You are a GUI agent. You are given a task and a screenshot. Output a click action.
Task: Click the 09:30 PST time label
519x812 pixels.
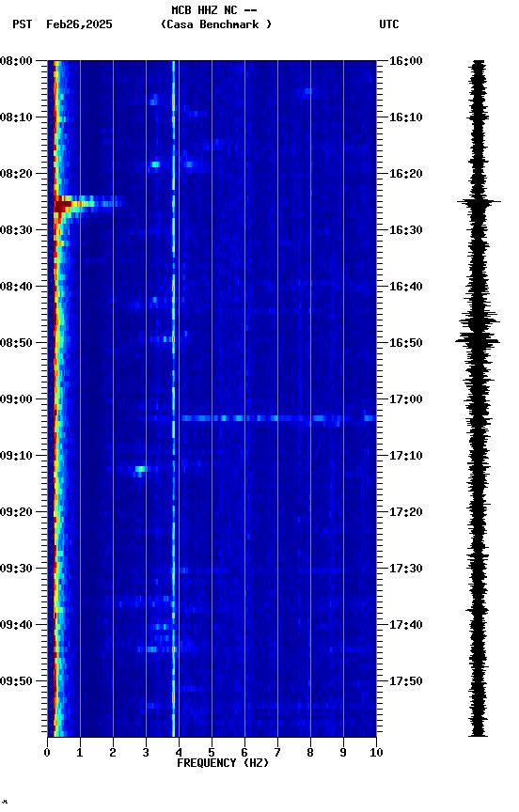(x=16, y=569)
